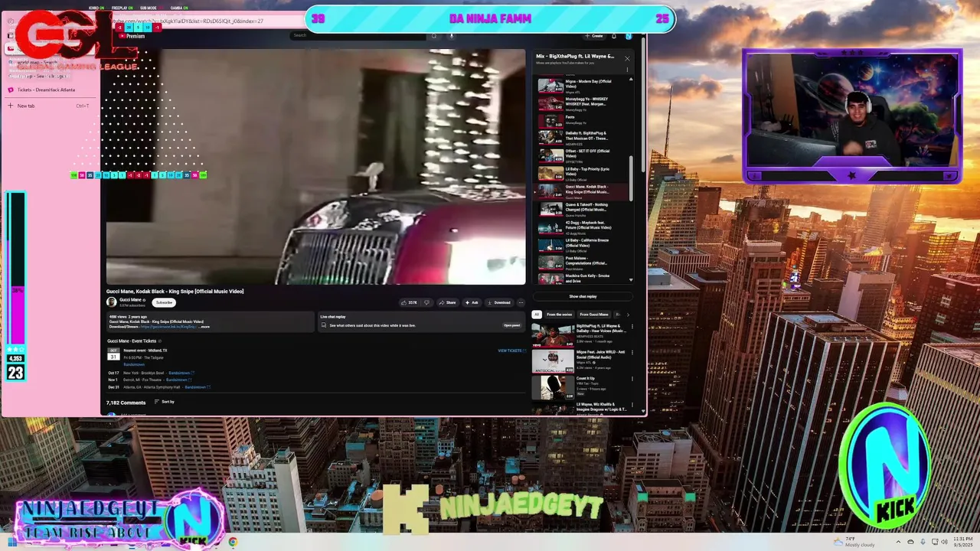Open options for Migos Anti Social recommendation
The height and width of the screenshot is (551, 980).
pyautogui.click(x=632, y=354)
